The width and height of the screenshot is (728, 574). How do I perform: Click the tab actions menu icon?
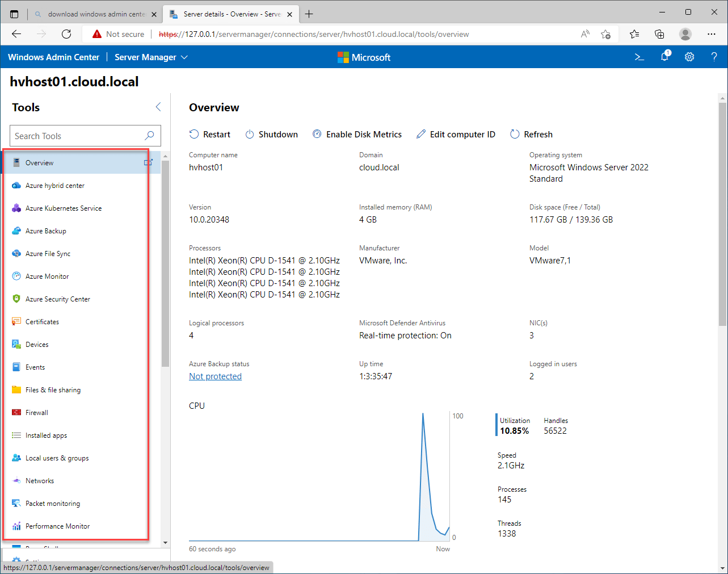pos(14,14)
